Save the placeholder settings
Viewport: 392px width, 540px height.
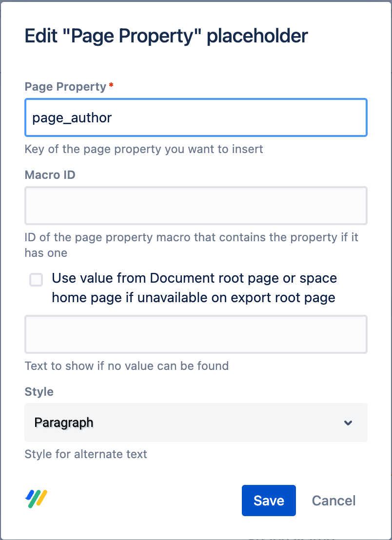click(269, 500)
